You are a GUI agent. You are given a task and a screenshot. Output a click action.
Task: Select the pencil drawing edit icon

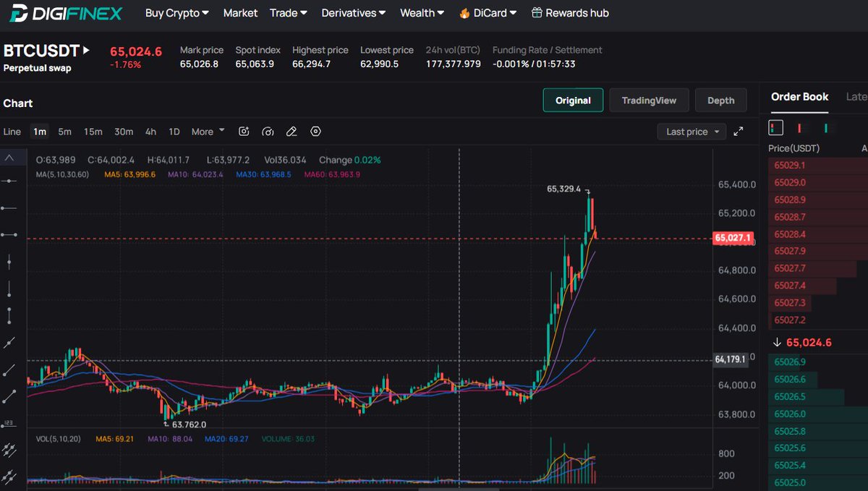292,131
